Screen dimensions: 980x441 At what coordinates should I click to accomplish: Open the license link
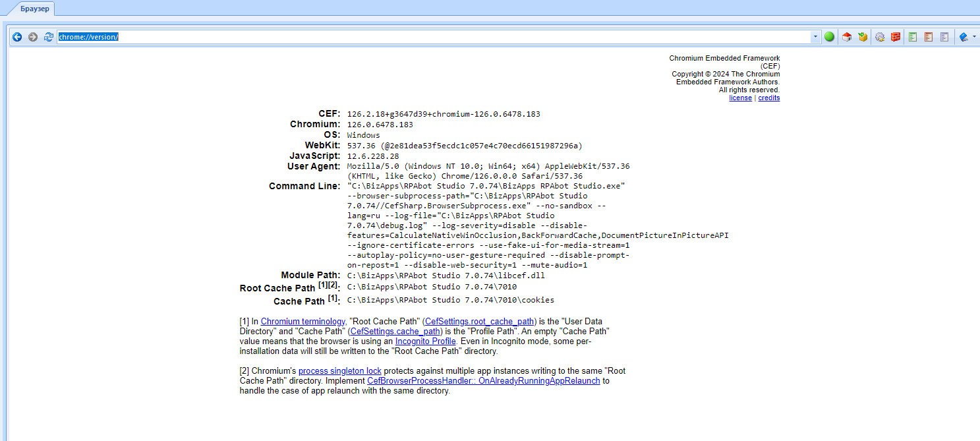click(740, 98)
